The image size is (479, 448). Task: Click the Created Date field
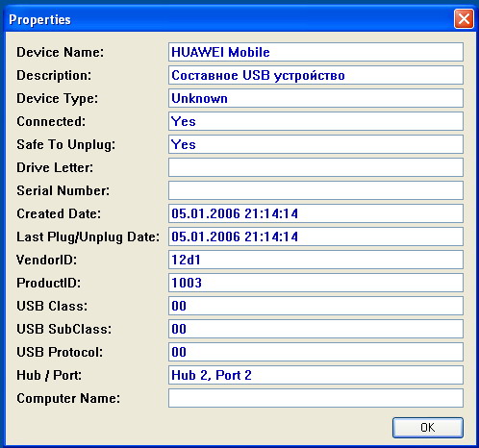(x=315, y=213)
